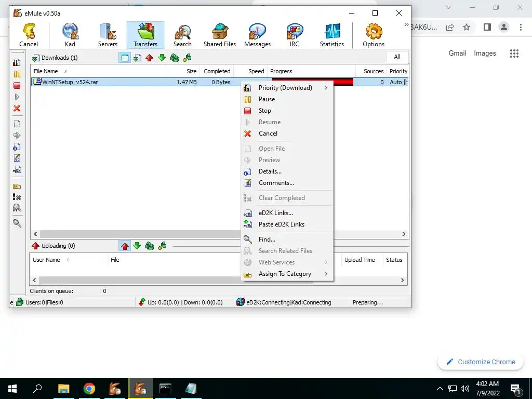Click the red download progress bar

pos(343,82)
